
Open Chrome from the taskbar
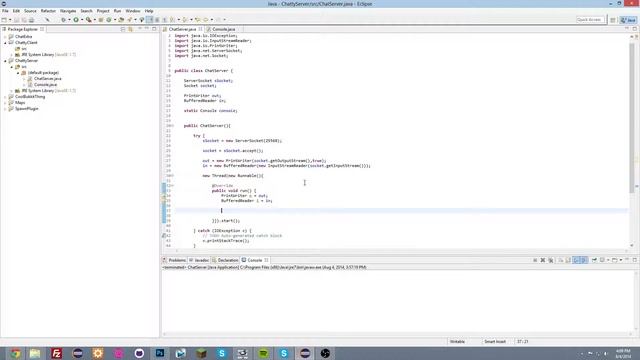pyautogui.click(x=15, y=353)
